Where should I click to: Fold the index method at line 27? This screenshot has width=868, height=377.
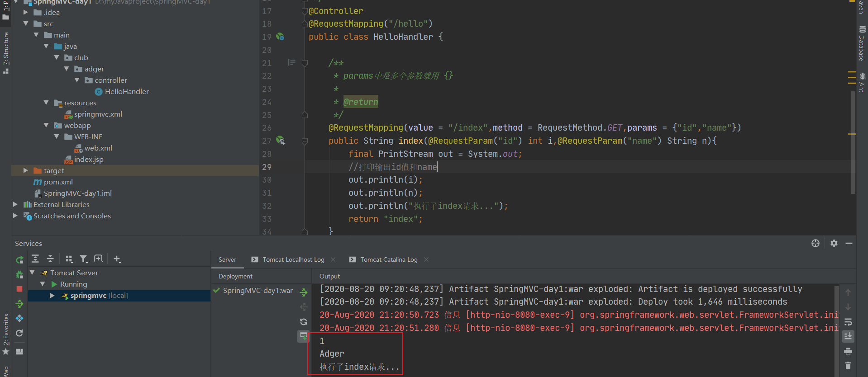tap(305, 141)
